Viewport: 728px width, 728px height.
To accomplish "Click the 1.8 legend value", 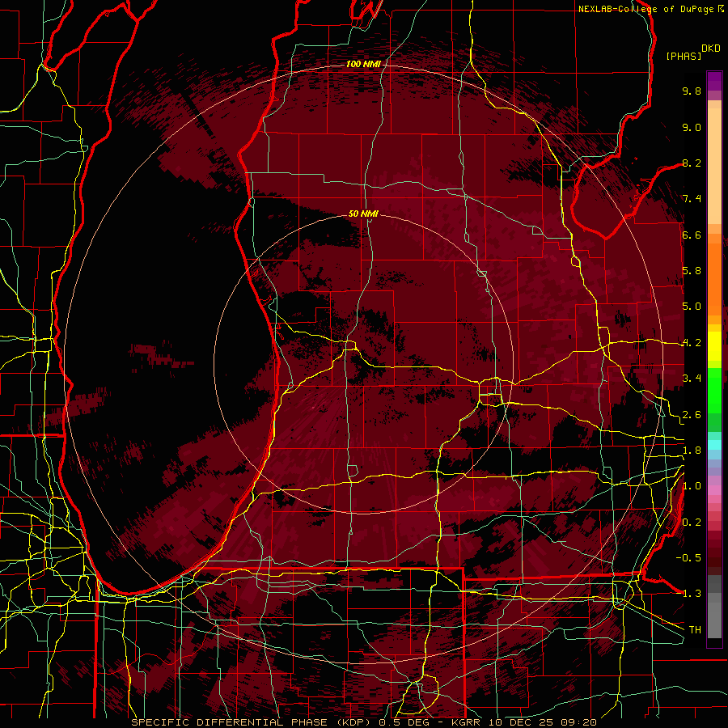I will tap(692, 451).
